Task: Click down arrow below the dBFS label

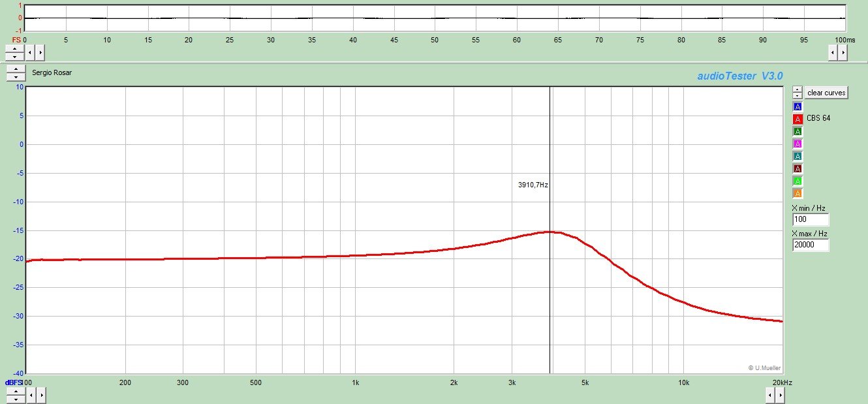Action: click(x=14, y=398)
